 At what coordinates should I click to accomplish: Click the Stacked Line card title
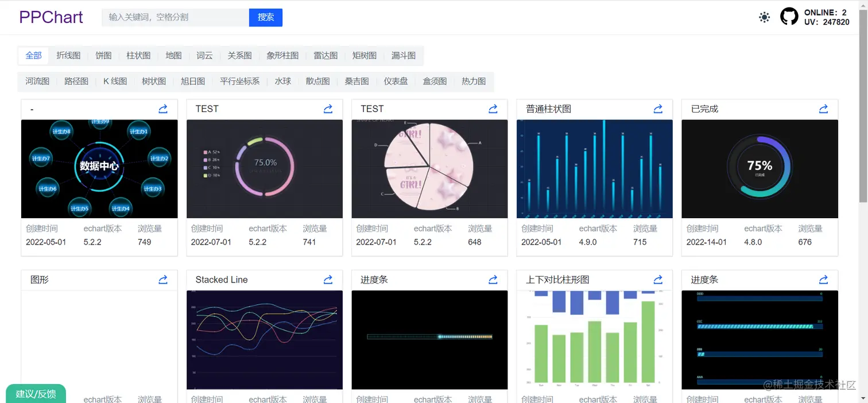point(222,280)
